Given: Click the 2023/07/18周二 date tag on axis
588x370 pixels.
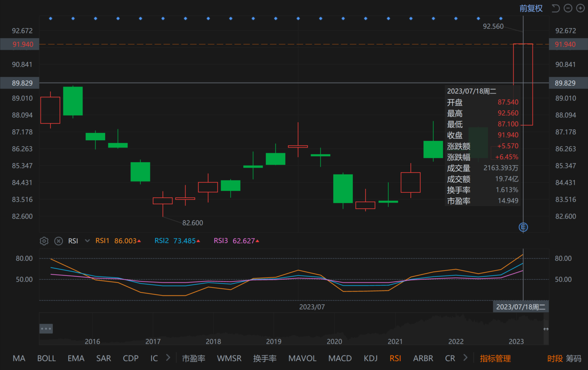Looking at the screenshot, I should click(521, 307).
